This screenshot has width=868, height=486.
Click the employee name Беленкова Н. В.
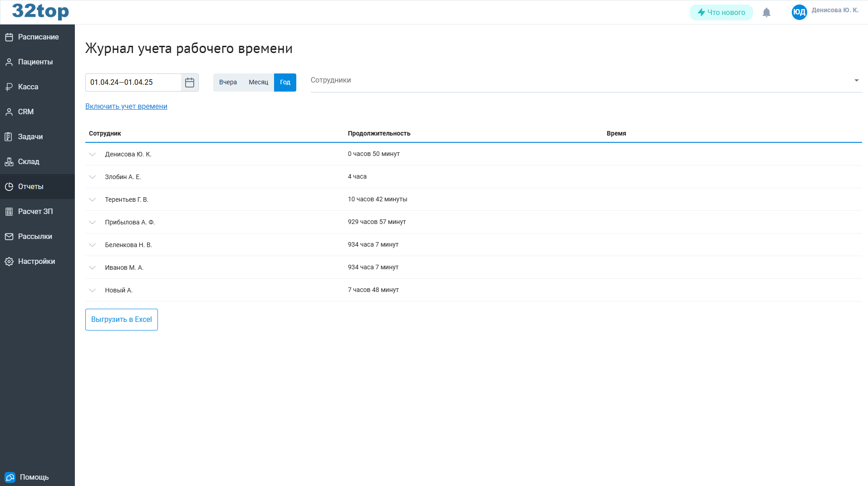coord(128,245)
